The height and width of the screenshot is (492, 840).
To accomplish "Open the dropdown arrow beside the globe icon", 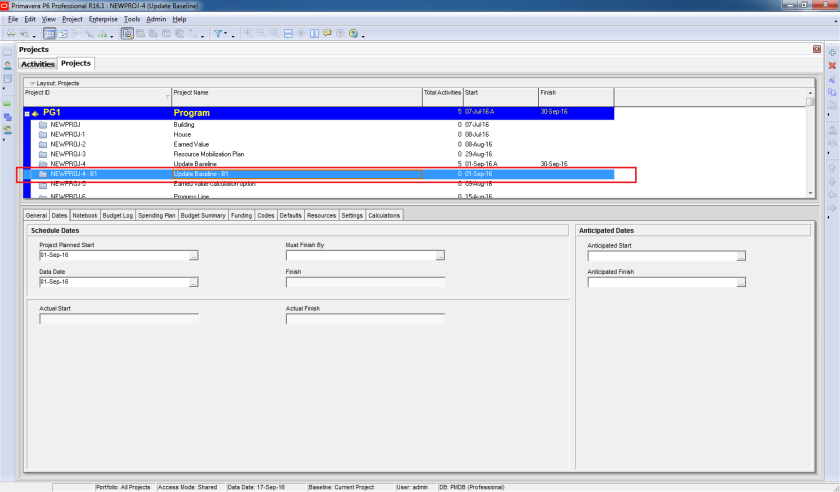I will point(363,35).
